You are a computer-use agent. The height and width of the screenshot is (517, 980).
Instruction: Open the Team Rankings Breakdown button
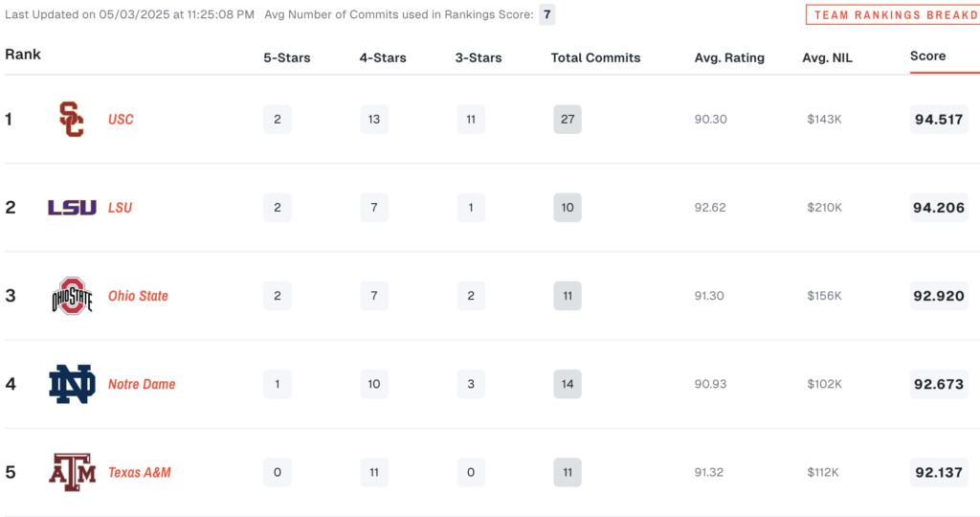click(893, 15)
